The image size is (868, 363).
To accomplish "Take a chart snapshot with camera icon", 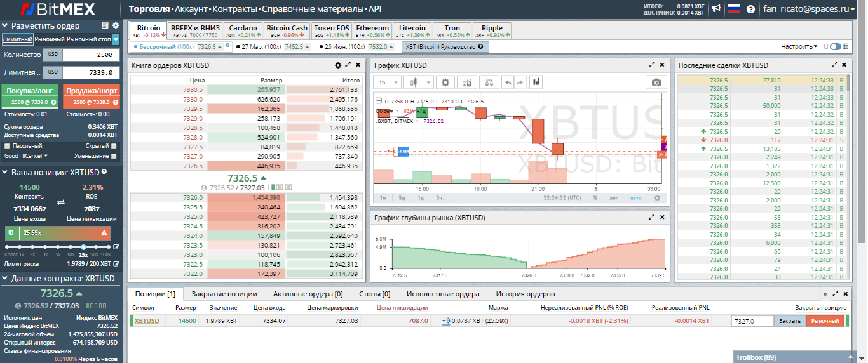I will (656, 82).
